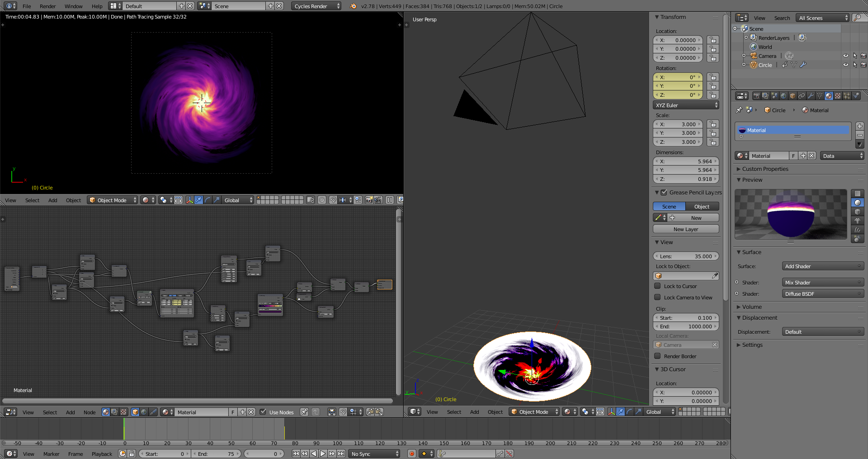
Task: Click the eyedropper in Lock to Object
Action: (715, 276)
